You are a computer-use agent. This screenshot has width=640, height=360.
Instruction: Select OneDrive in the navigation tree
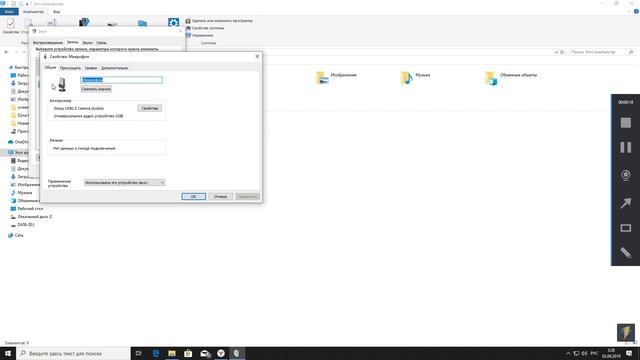[x=19, y=142]
